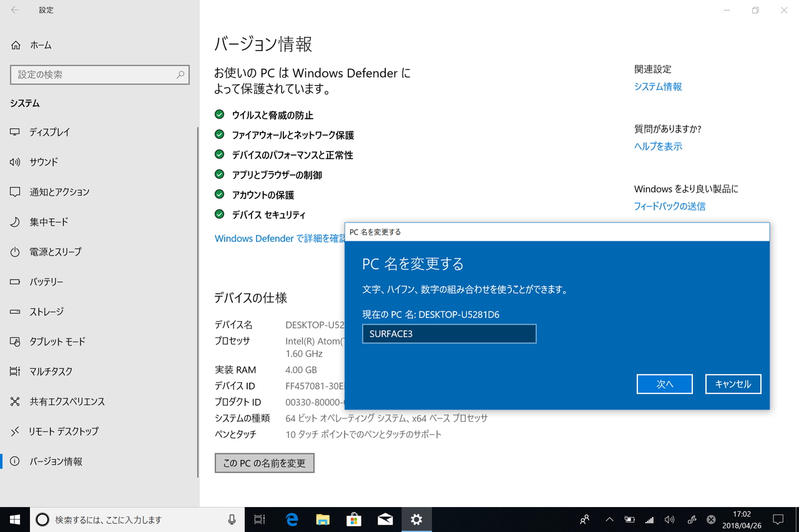Screen dimensions: 799x532
Task: Open the People icon in the taskbar
Action: [x=585, y=520]
